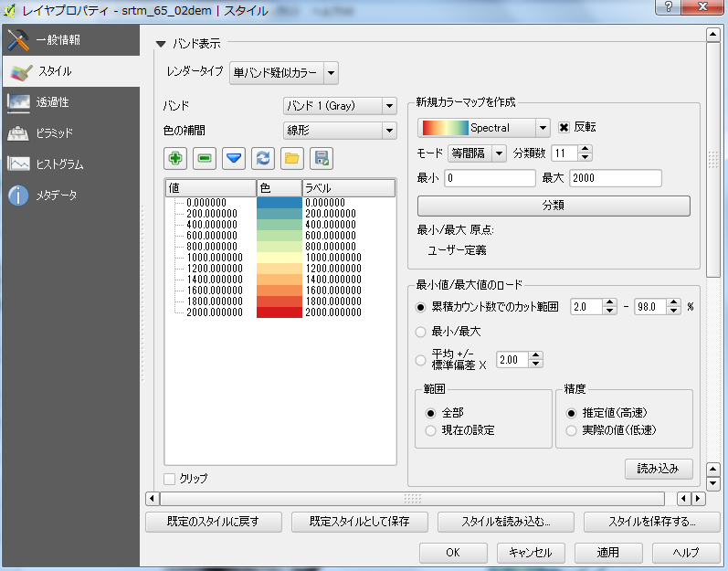Choose 実際の値(低速) accuracy option
The width and height of the screenshot is (728, 571).
point(572,431)
